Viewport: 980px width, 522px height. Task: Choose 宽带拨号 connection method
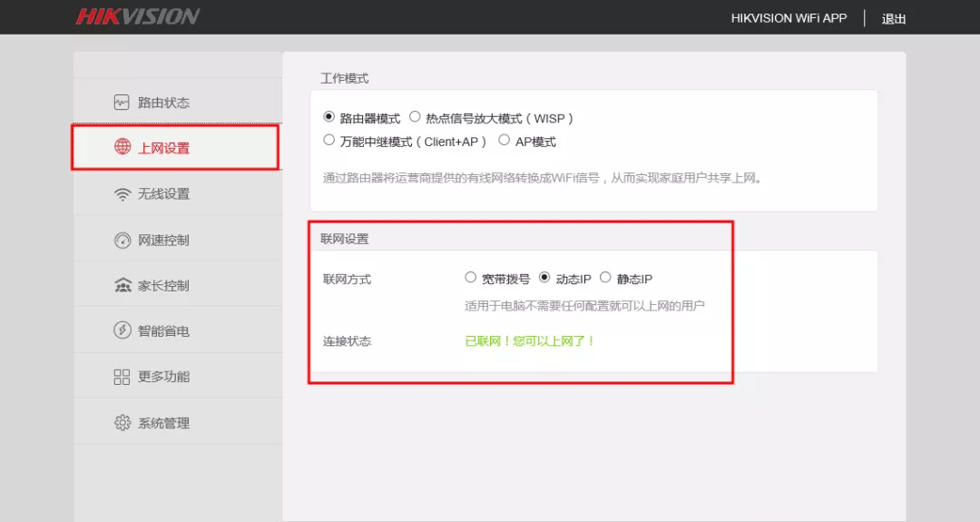470,277
